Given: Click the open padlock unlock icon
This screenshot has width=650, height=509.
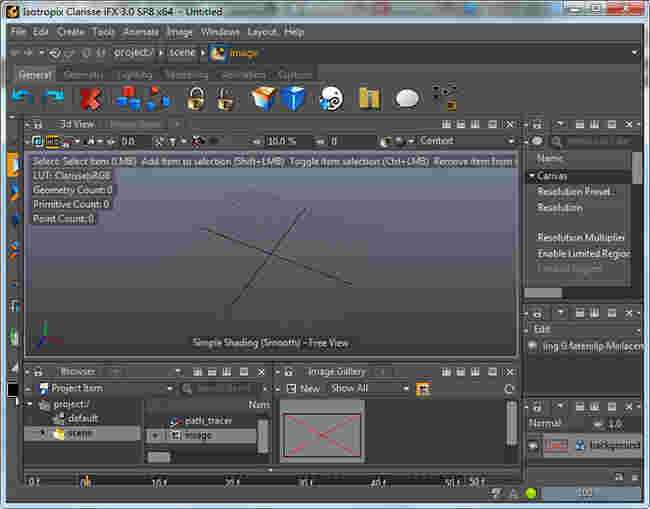Looking at the screenshot, I should click(x=226, y=98).
